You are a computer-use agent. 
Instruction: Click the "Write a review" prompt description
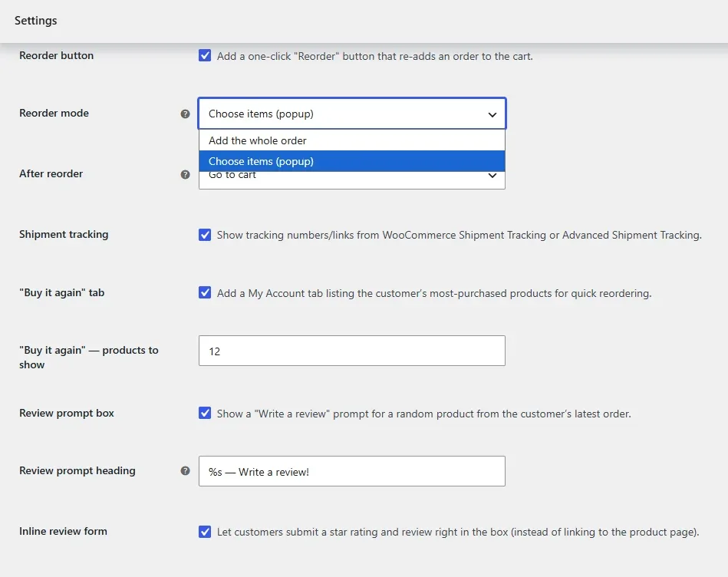[x=424, y=414]
